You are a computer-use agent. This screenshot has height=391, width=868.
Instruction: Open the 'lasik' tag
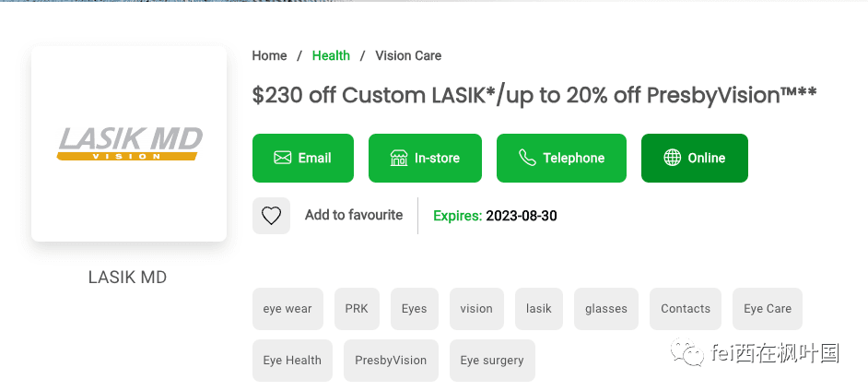tap(539, 309)
